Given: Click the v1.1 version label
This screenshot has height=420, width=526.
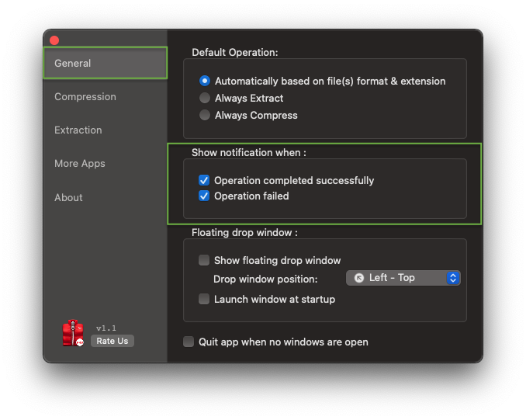Looking at the screenshot, I should click(x=106, y=328).
